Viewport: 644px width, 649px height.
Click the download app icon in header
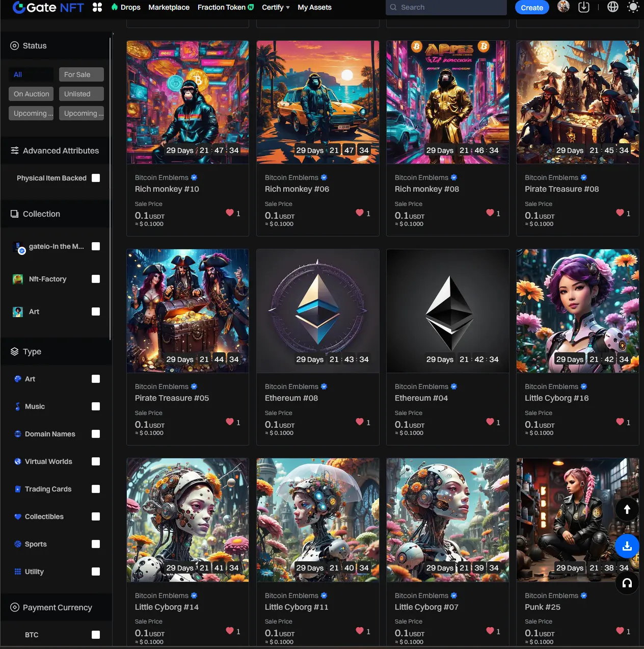coord(584,7)
